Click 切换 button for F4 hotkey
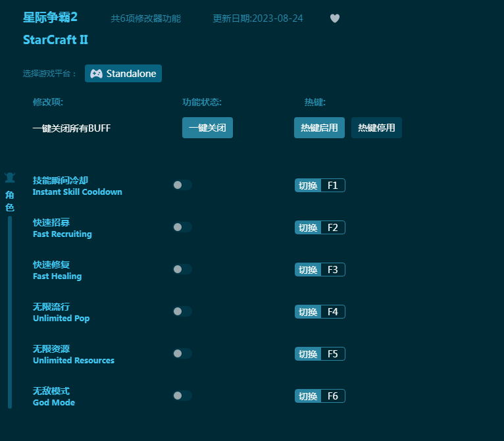Viewport: 504px width, 441px height. (x=308, y=312)
